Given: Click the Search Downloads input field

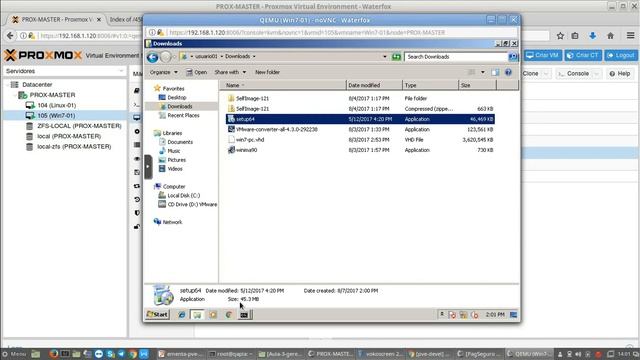Looking at the screenshot, I should point(456,57).
